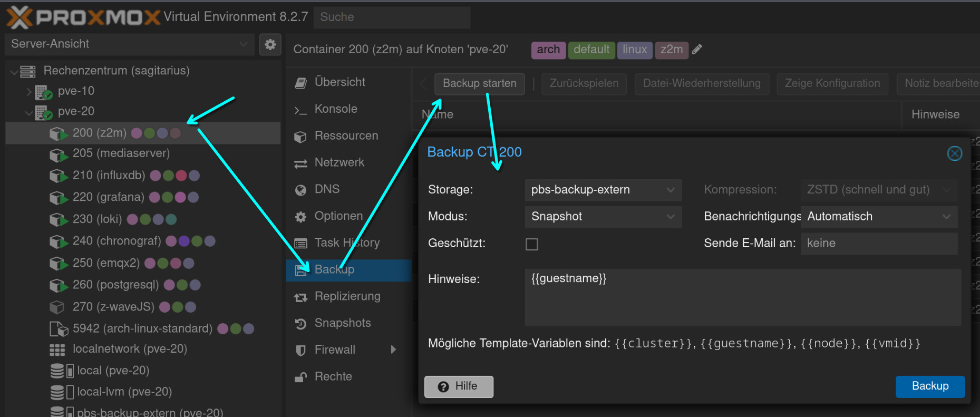Viewport: 980px width, 417px height.
Task: Collapse the pve-20 node
Action: click(x=28, y=112)
